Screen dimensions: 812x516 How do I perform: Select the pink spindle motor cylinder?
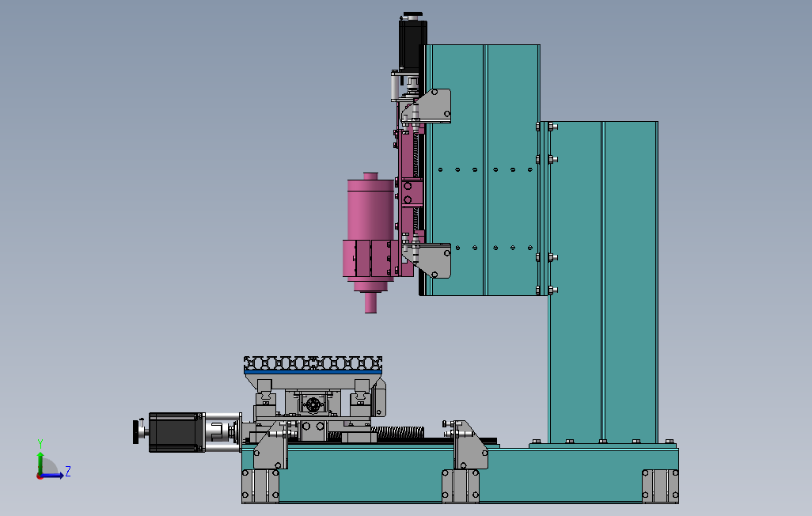coord(370,209)
